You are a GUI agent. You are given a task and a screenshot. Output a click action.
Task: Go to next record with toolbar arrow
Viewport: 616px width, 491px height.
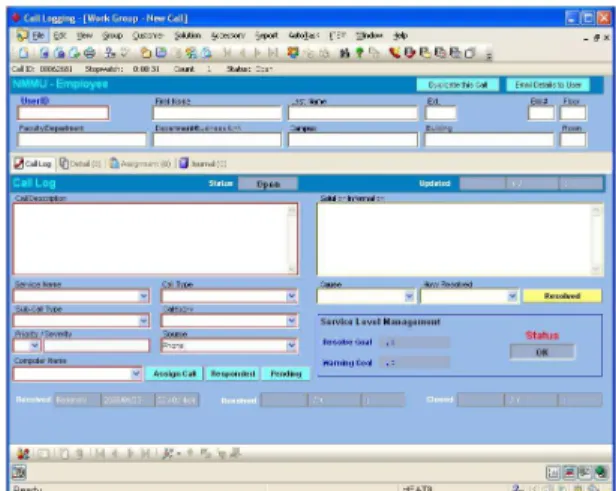point(257,53)
